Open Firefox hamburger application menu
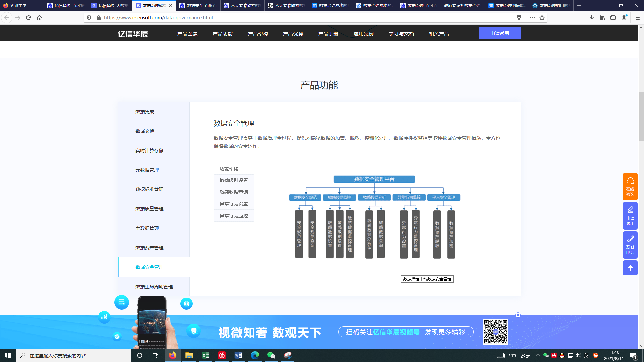This screenshot has height=362, width=644. pyautogui.click(x=638, y=18)
